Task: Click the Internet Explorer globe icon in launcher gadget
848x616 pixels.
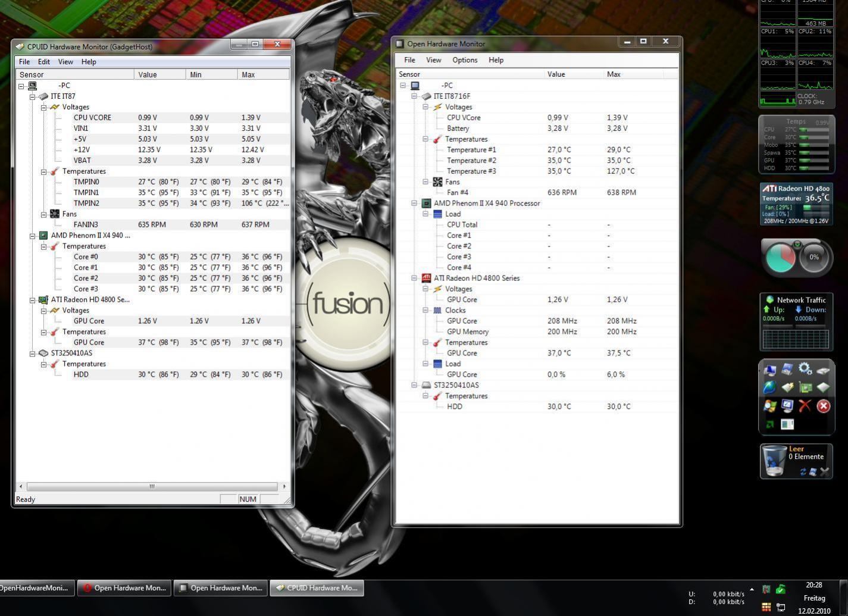Action: pos(770,387)
